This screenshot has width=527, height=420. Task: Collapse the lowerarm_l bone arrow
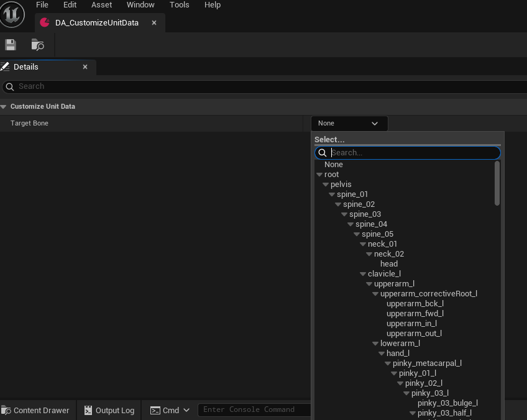pyautogui.click(x=375, y=344)
